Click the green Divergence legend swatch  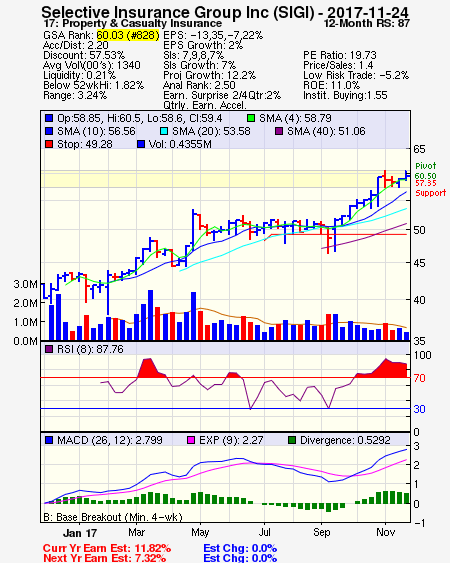tap(292, 440)
